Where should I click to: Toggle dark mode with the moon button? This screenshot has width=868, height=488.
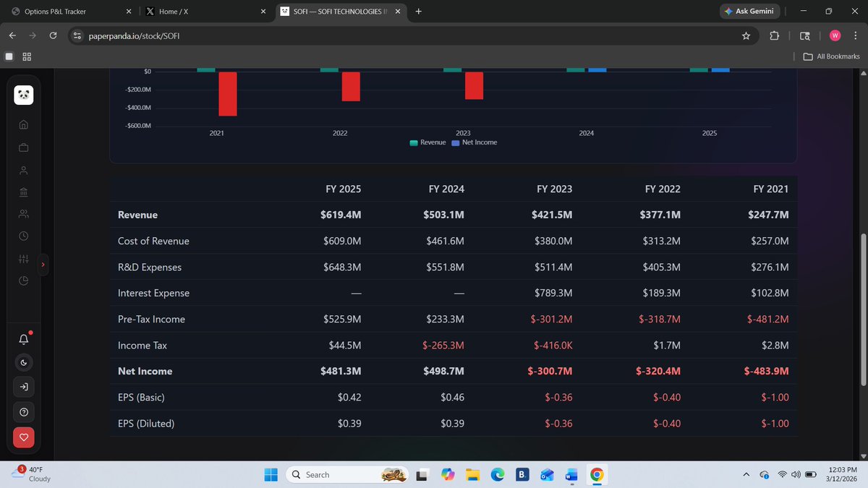click(24, 363)
